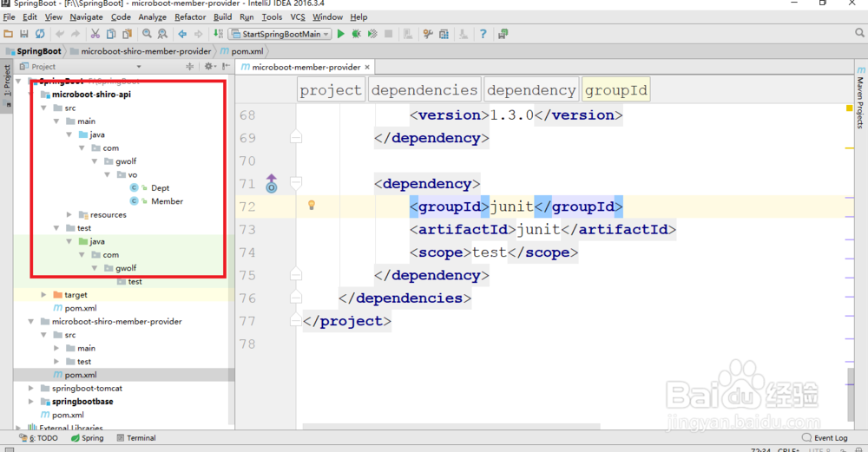Select the Dept class in vo package

[160, 188]
